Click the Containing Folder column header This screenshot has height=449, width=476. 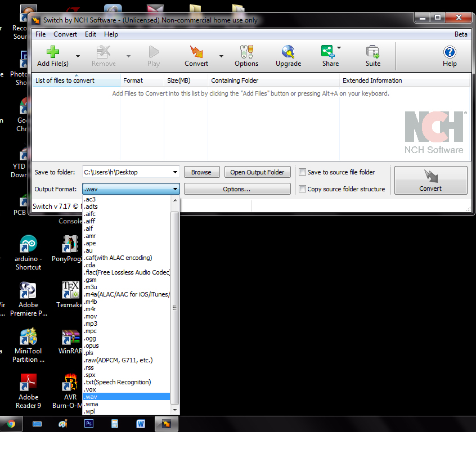[x=273, y=80]
